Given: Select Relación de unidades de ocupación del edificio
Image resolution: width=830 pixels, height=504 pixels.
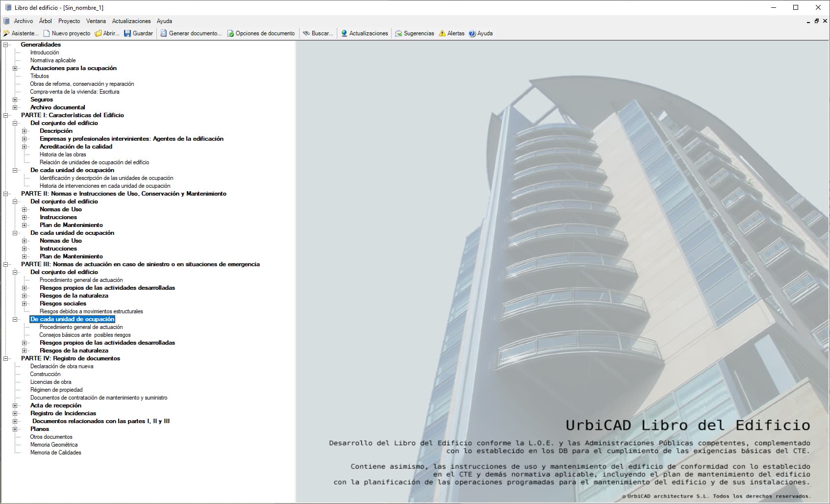Looking at the screenshot, I should (95, 162).
